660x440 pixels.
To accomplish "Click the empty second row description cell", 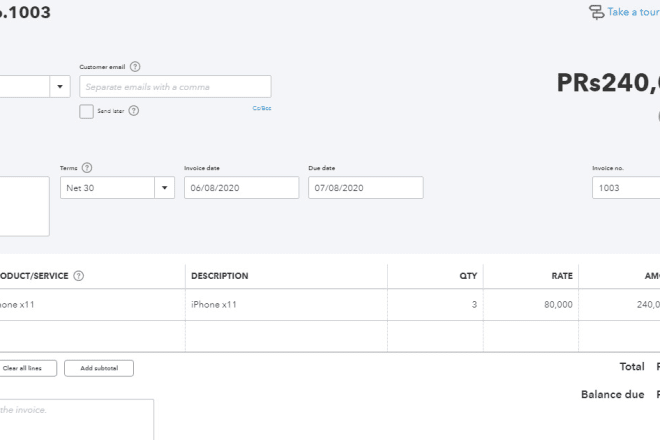I will coord(286,336).
